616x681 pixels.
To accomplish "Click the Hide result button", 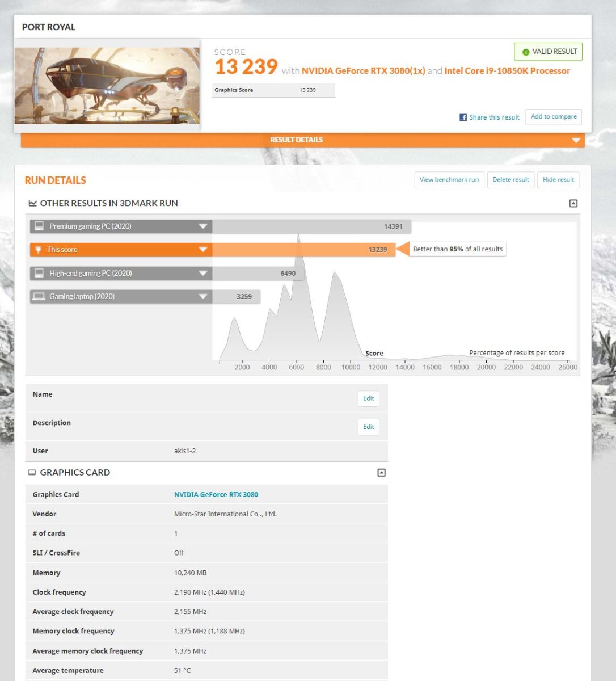I will [558, 180].
